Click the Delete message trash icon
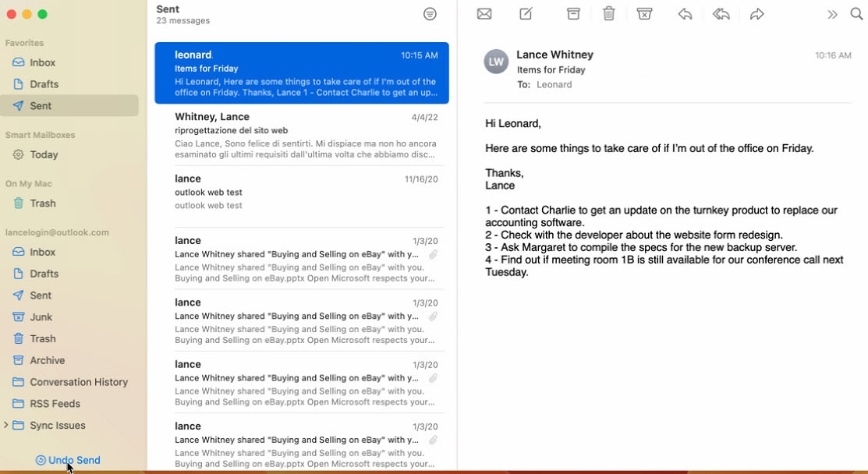This screenshot has height=474, width=868. (x=609, y=13)
